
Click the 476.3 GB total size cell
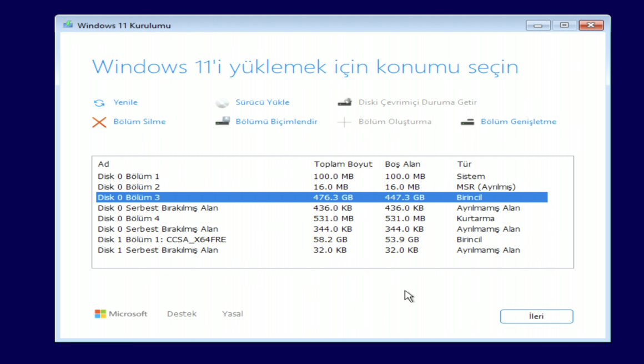333,197
